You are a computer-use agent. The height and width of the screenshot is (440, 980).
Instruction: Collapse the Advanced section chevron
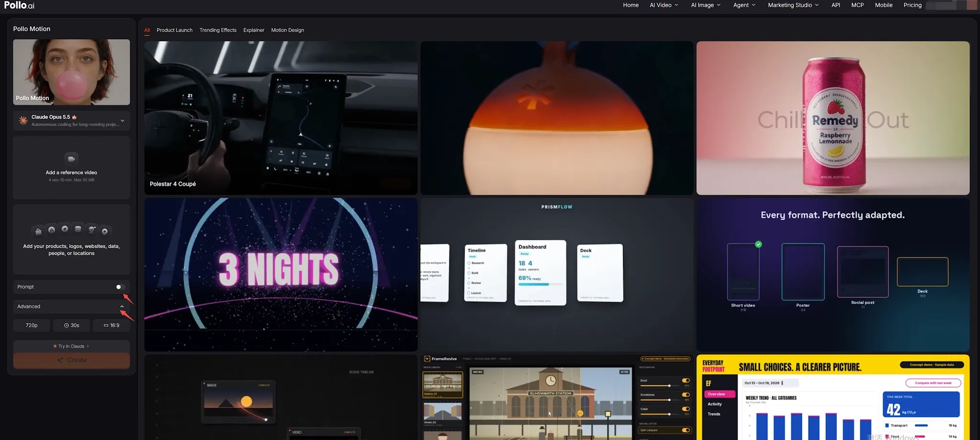pyautogui.click(x=122, y=306)
